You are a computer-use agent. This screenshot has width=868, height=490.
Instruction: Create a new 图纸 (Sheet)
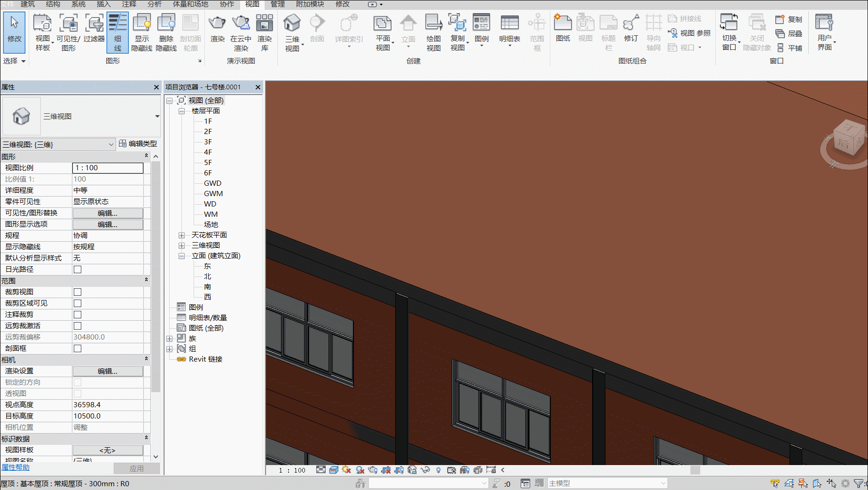[x=563, y=28]
